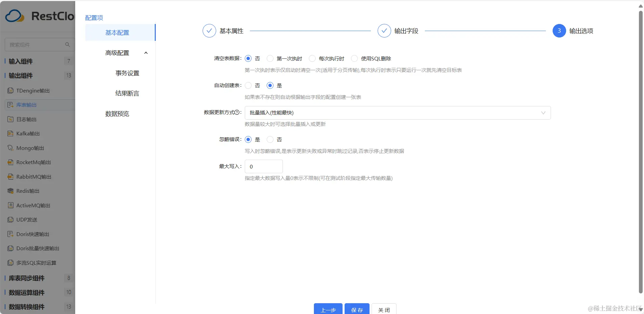Click the 输入组件 count badge 7

(68, 61)
